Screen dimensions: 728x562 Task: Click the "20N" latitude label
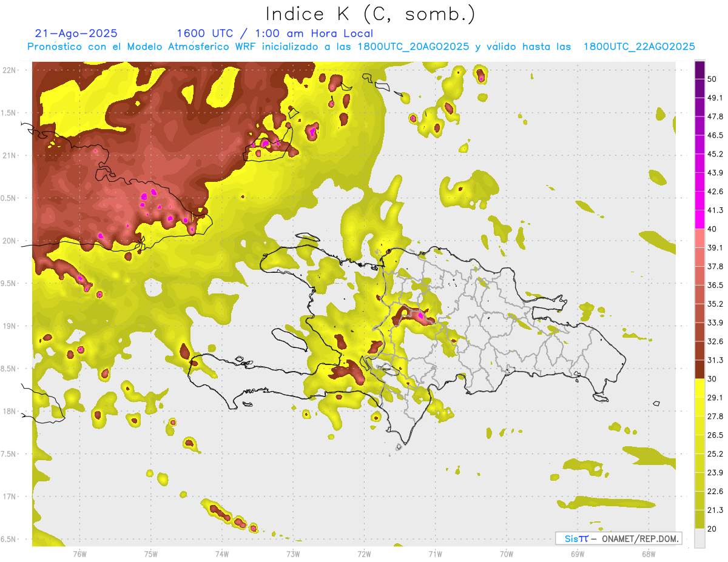9,241
